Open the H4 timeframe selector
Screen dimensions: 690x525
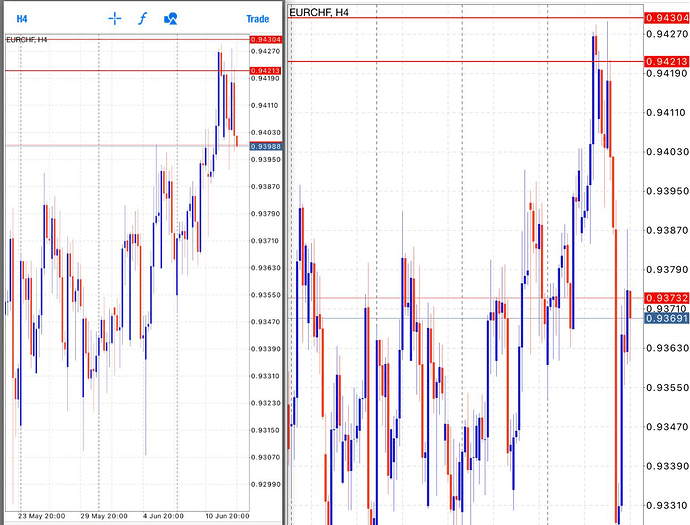[22, 19]
